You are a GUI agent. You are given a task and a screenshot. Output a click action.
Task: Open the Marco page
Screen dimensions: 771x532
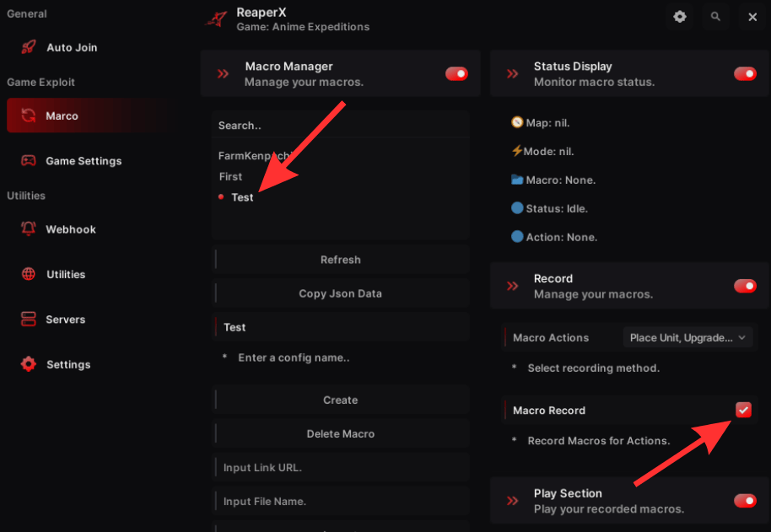coord(91,116)
